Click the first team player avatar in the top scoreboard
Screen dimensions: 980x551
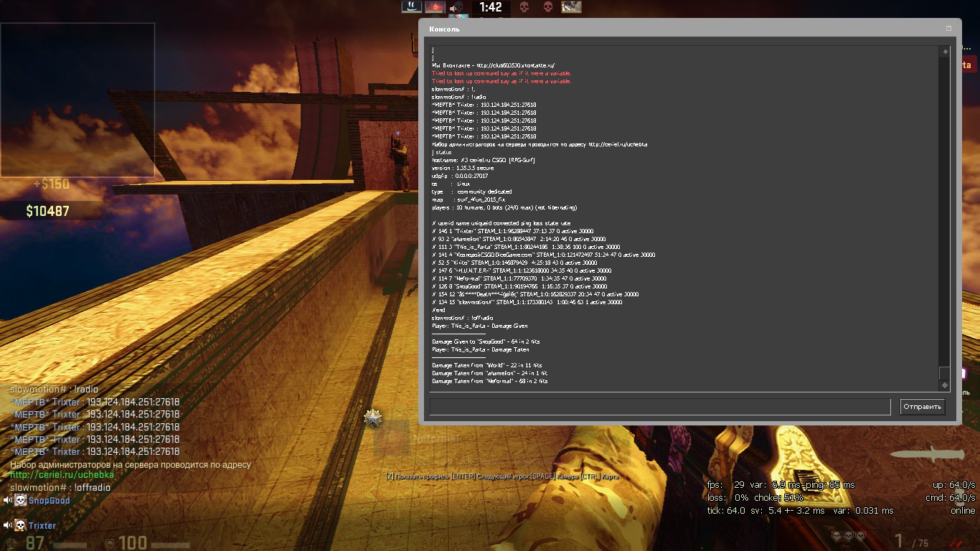click(x=411, y=6)
